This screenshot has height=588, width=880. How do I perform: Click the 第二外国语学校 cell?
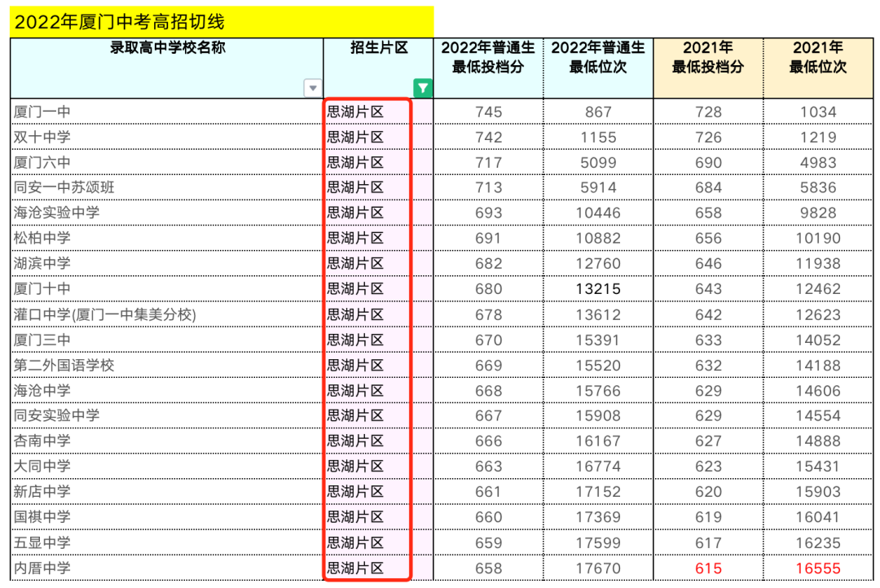pos(167,365)
